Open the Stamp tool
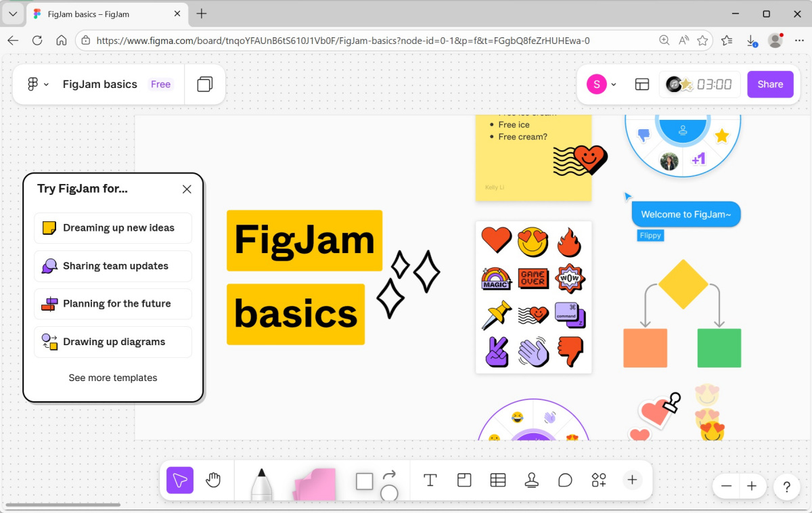This screenshot has width=812, height=513. tap(532, 480)
